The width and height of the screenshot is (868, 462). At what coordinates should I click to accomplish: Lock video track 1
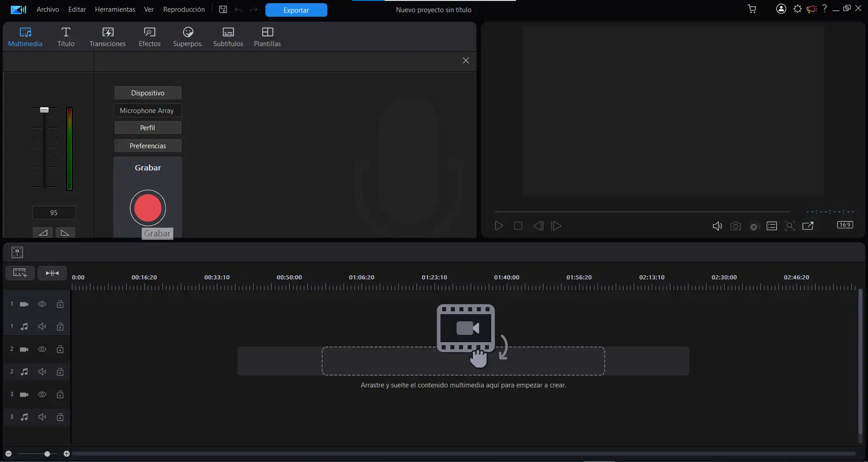point(60,304)
